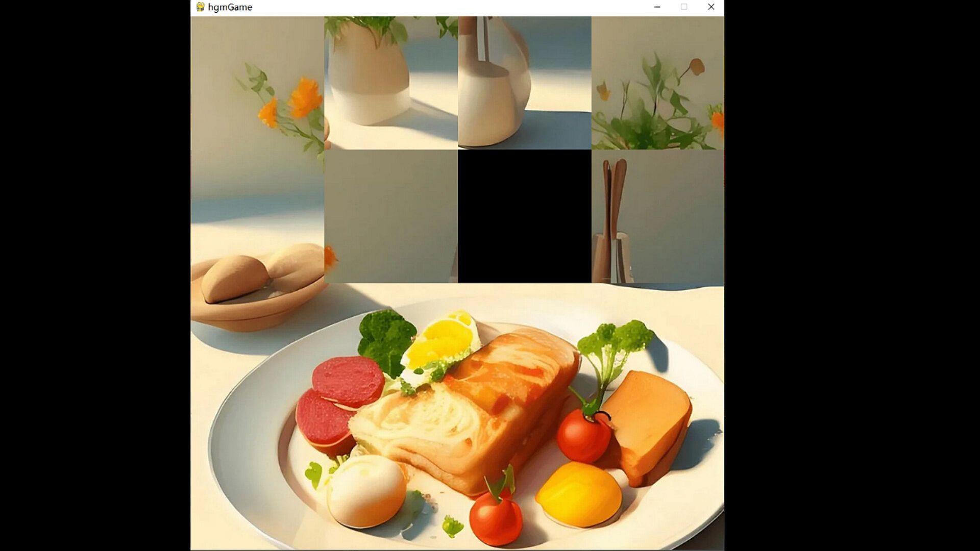
Task: Minimize the hgmGame window
Action: coord(657,7)
